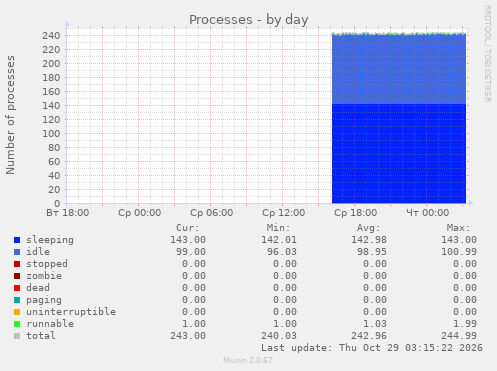Click sleeping current value 143.00
This screenshot has width=497, height=371.
coord(188,240)
